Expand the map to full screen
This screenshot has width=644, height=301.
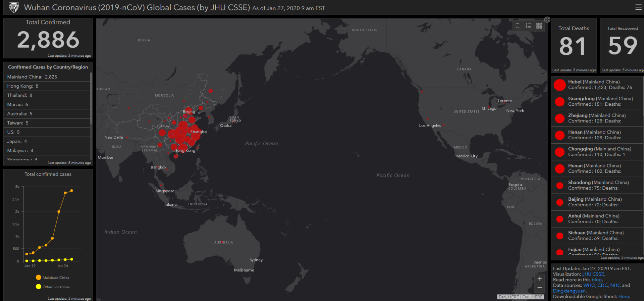pyautogui.click(x=547, y=20)
